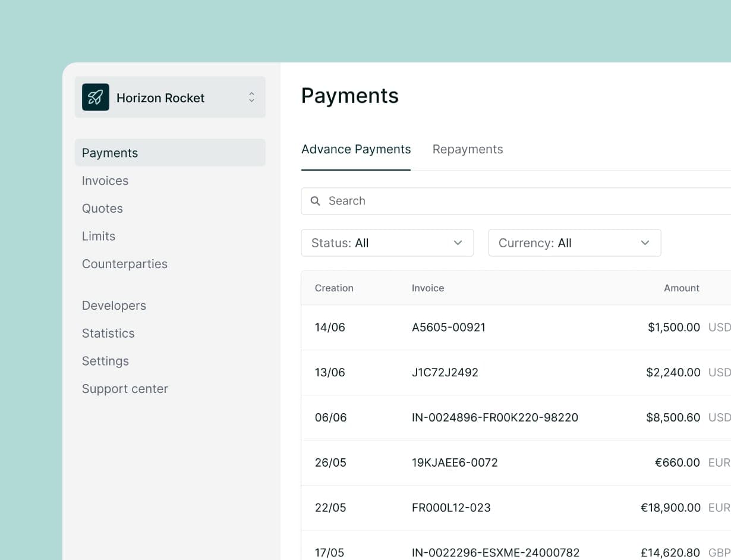Select the Advance Payments tab
The height and width of the screenshot is (560, 731).
(x=355, y=149)
